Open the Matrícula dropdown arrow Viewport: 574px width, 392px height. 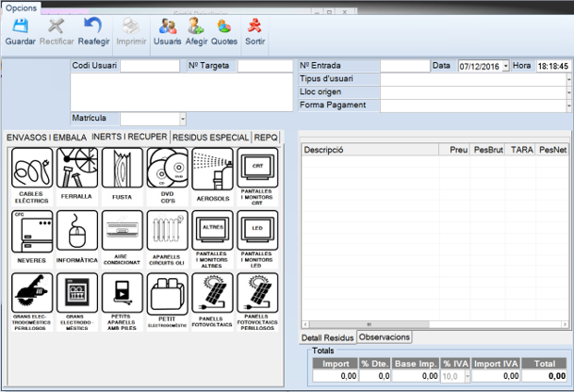point(183,119)
